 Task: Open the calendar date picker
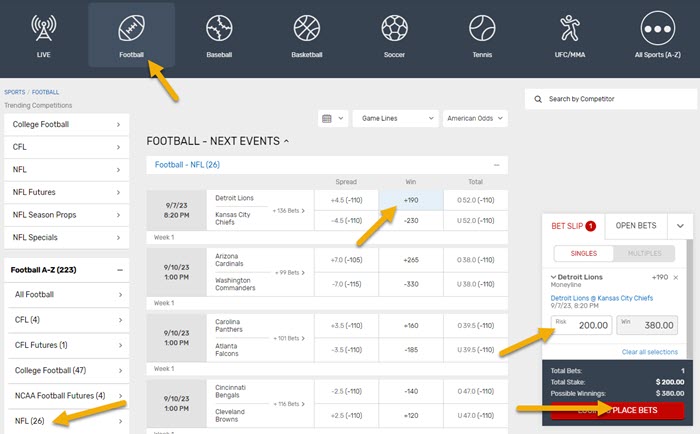point(332,118)
